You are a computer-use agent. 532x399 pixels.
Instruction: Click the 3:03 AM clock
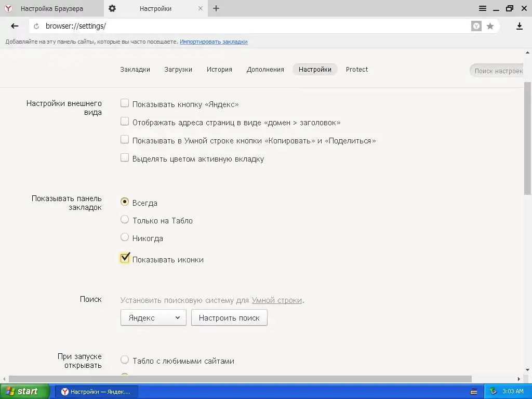[513, 392]
